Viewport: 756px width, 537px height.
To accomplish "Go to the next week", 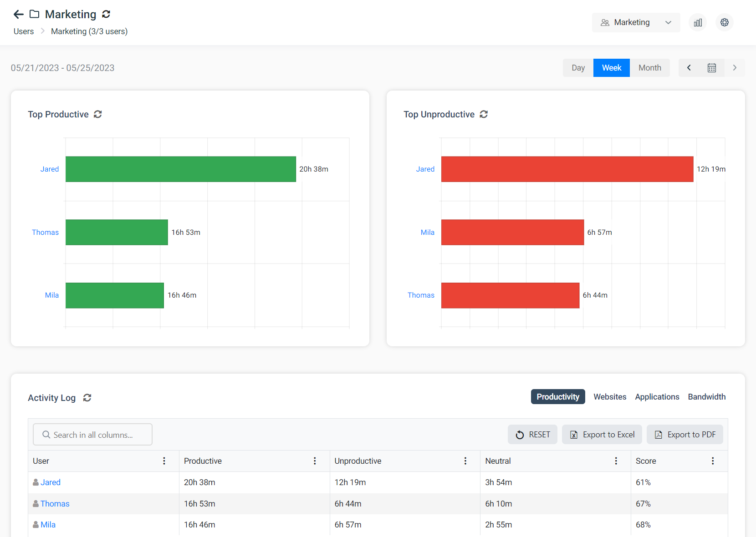I will click(x=734, y=68).
